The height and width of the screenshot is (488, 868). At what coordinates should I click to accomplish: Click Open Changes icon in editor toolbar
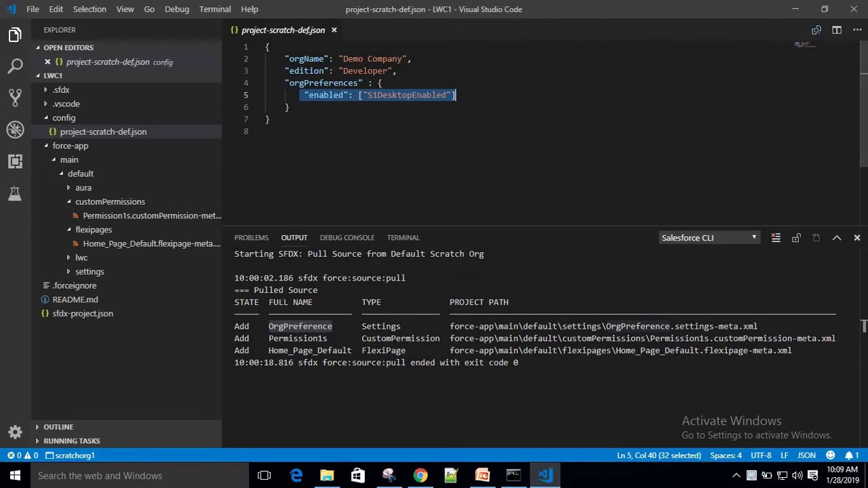816,30
